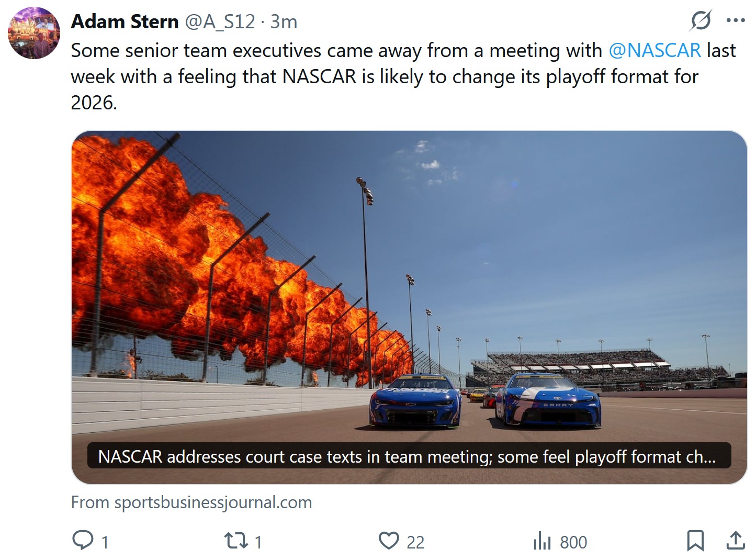Click the Adam Stern display name

pyautogui.click(x=125, y=21)
